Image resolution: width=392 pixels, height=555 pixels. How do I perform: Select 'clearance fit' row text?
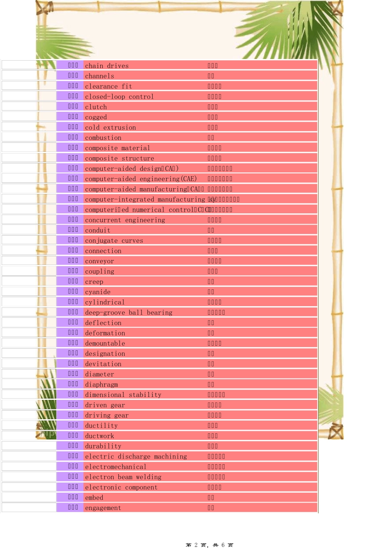[x=109, y=86]
